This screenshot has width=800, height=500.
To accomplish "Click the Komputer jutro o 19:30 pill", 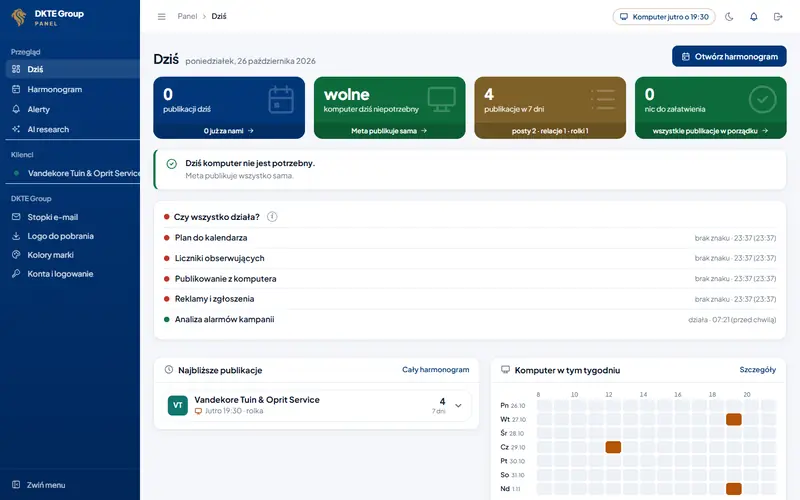I will pos(664,17).
